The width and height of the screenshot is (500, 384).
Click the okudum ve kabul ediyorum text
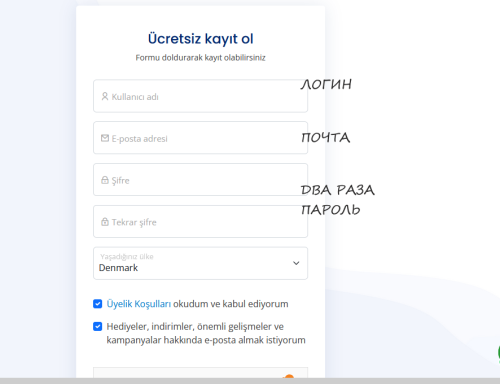[231, 304]
